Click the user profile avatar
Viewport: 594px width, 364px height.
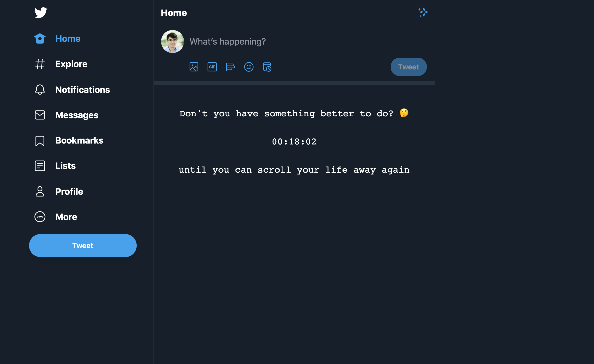pos(172,42)
